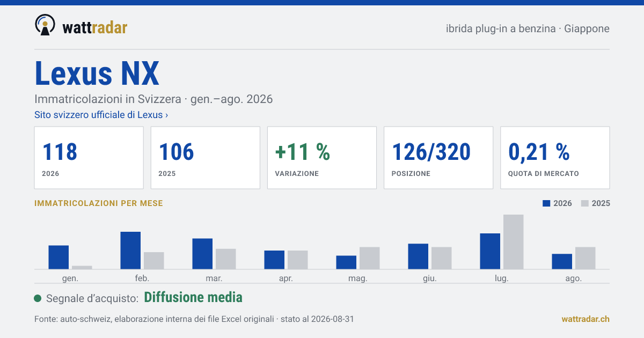Click the gray 2025 bar for mag.
This screenshot has height=338, width=644.
(370, 258)
